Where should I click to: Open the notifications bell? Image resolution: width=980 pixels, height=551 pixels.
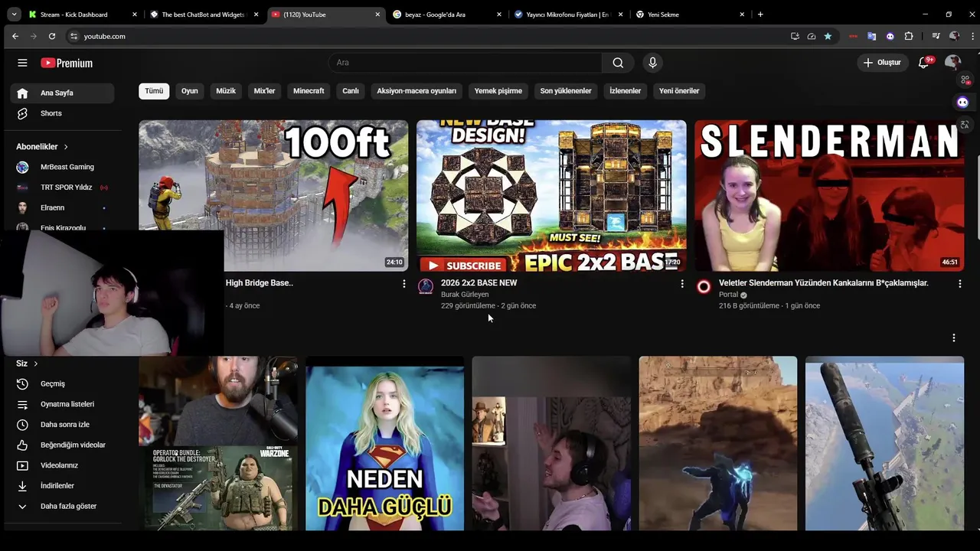[923, 63]
